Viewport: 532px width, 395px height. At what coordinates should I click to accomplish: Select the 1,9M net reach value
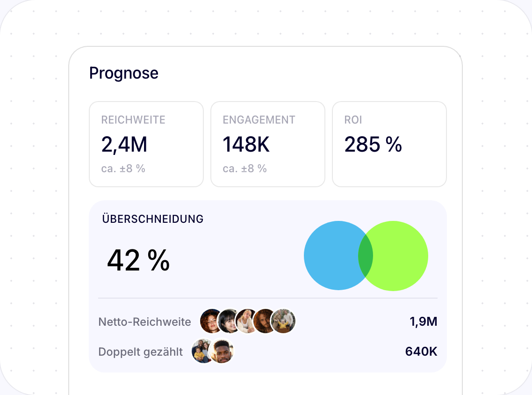coord(424,322)
